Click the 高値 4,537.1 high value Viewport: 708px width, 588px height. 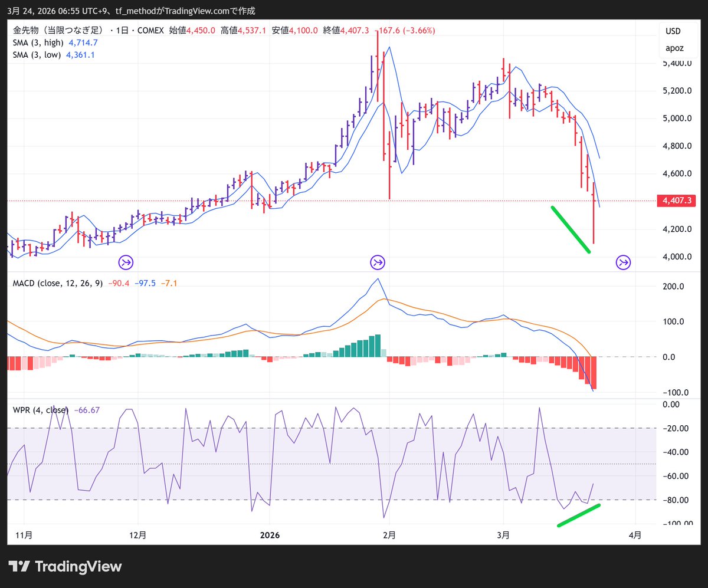tap(243, 30)
